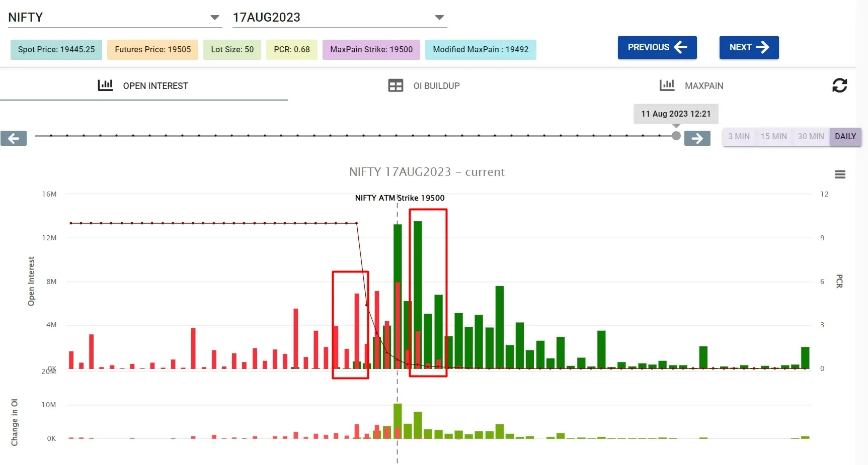Click the Lot Size: 50 badge
This screenshot has height=465, width=868.
point(232,50)
